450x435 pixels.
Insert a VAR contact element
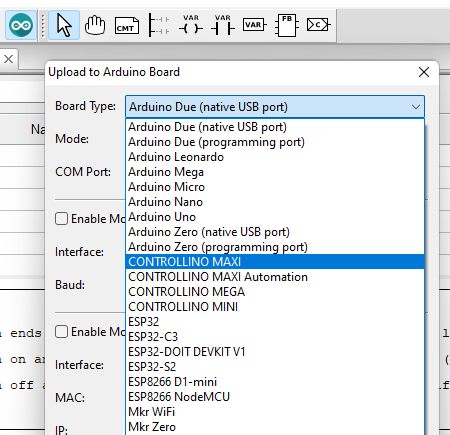point(223,25)
